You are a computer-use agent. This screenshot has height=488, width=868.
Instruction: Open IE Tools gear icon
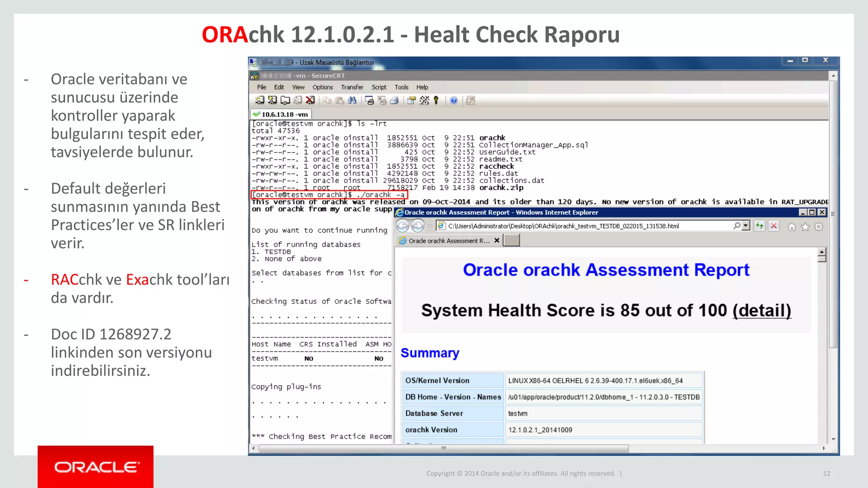pos(819,227)
